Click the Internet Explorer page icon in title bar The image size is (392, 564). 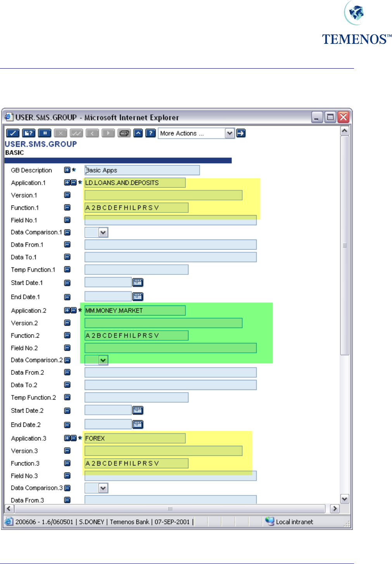9,117
